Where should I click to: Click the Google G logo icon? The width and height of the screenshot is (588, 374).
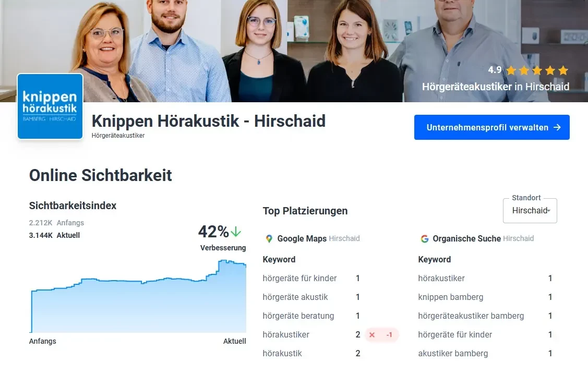[425, 239]
